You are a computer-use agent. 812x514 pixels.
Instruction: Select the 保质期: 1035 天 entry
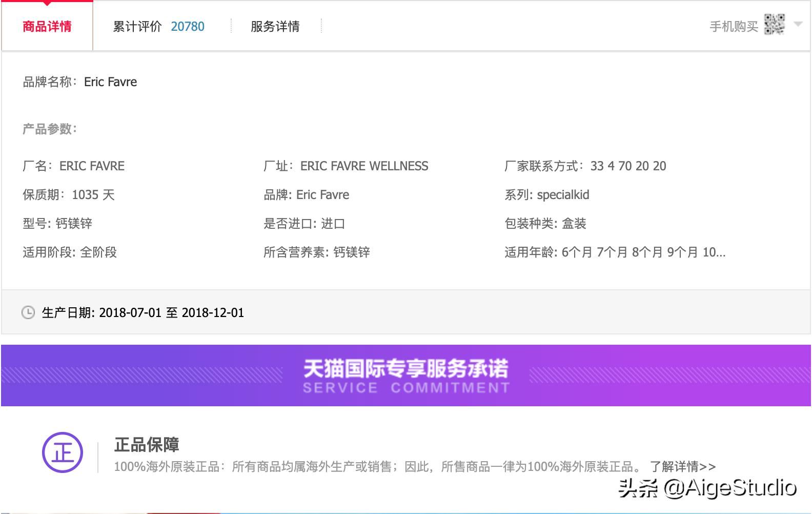[69, 195]
